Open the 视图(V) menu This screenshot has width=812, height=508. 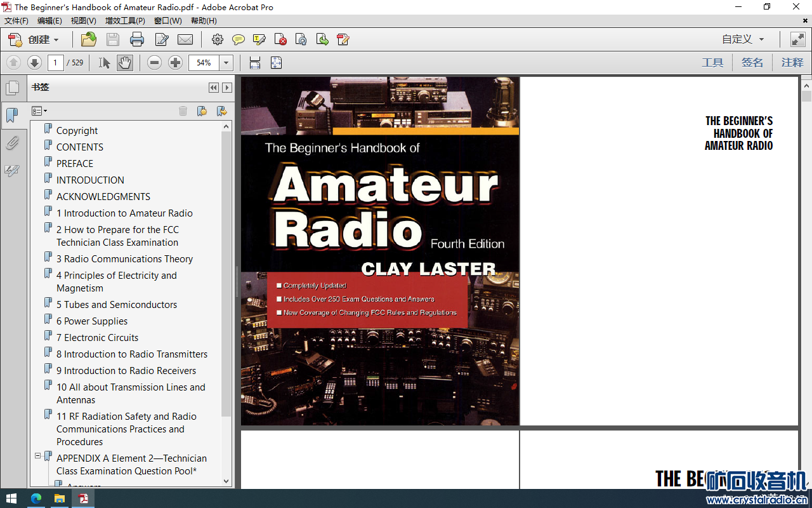(x=83, y=21)
